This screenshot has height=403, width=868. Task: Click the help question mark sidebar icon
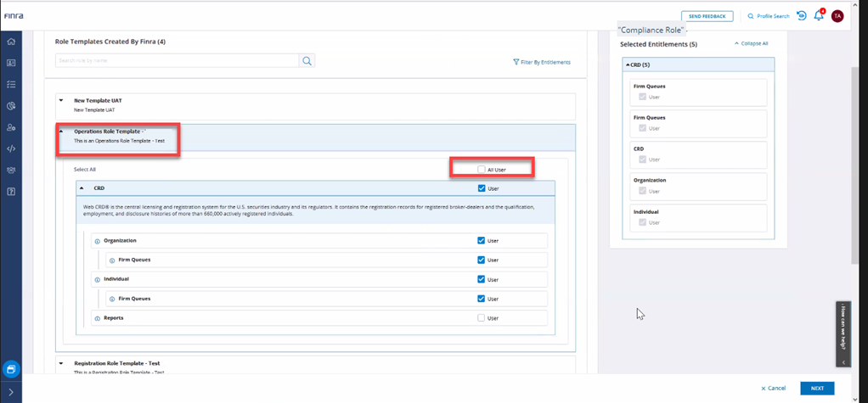(11, 191)
